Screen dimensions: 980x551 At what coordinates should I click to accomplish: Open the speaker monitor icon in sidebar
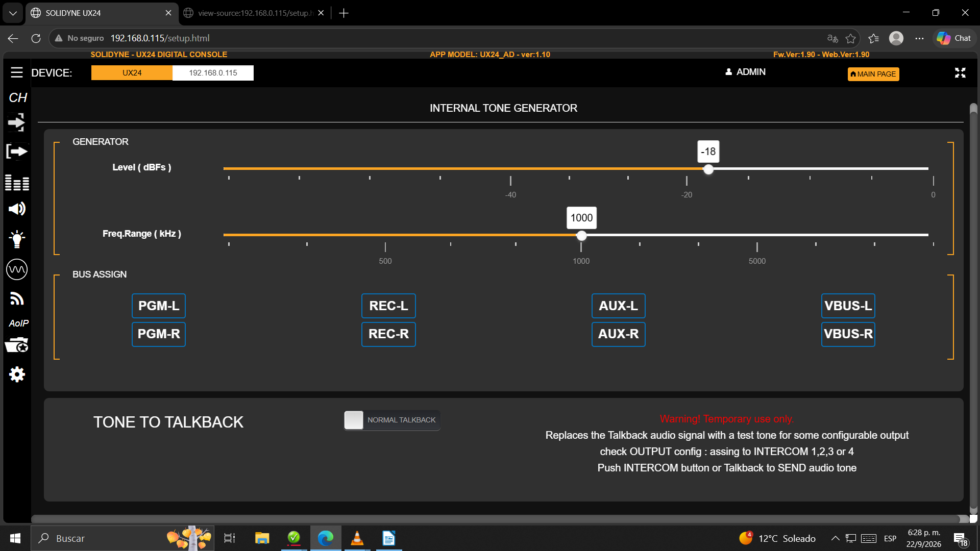tap(17, 209)
